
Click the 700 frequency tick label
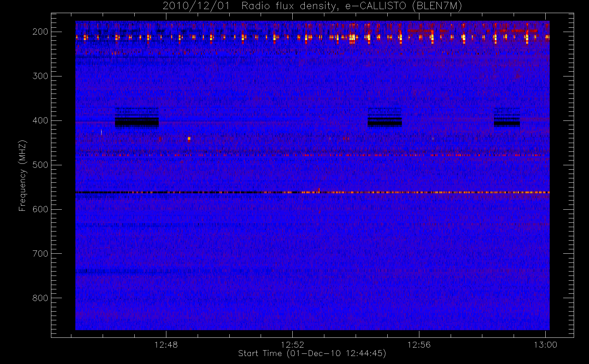[x=40, y=254]
